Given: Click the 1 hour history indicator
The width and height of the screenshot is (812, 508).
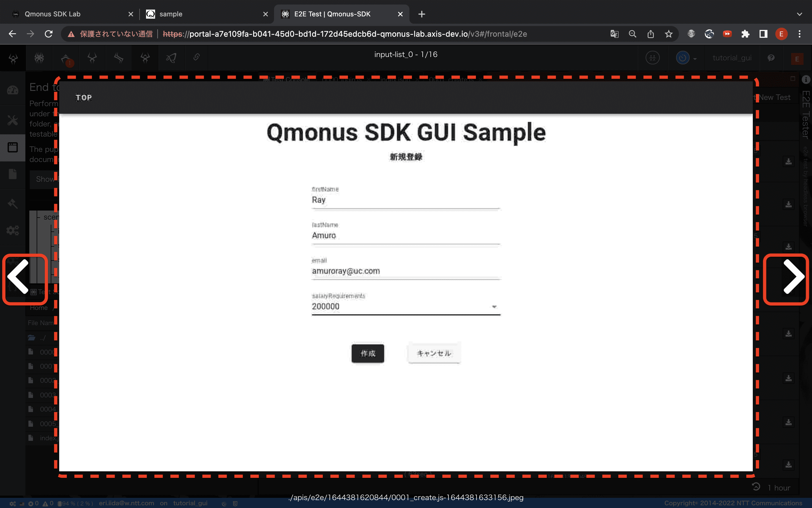Looking at the screenshot, I should coord(772,487).
